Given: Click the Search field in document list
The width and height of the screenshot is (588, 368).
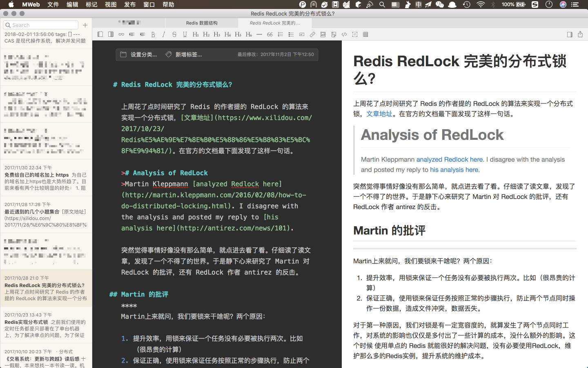Looking at the screenshot, I should click(41, 25).
